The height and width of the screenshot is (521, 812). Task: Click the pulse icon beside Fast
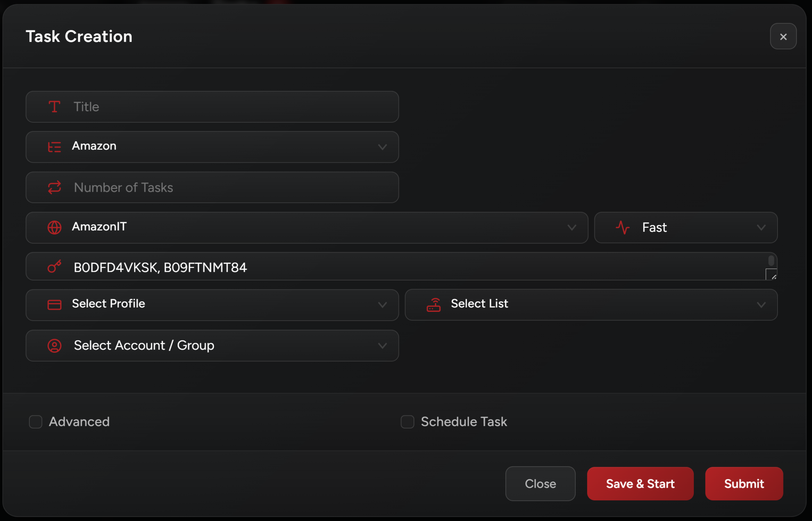coord(622,227)
